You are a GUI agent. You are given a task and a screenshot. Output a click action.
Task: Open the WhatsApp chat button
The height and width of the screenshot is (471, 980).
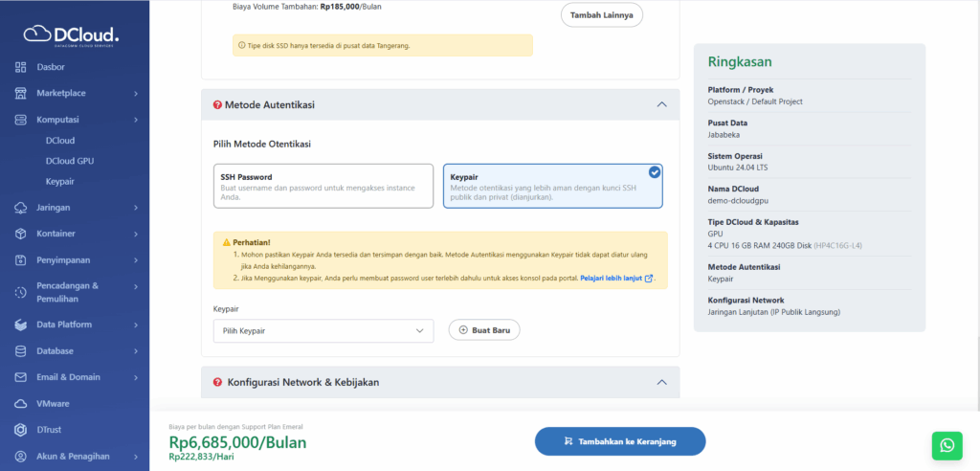tap(947, 445)
